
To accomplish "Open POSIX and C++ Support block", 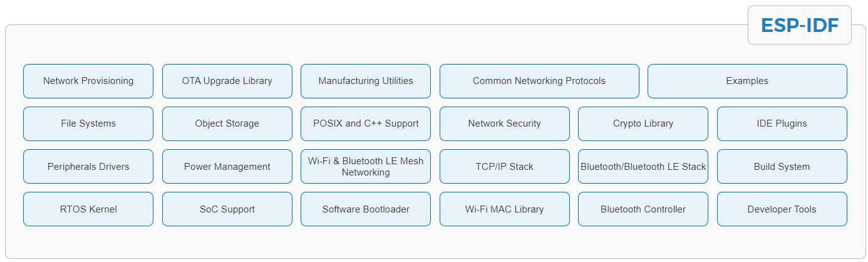I will coord(366,123).
